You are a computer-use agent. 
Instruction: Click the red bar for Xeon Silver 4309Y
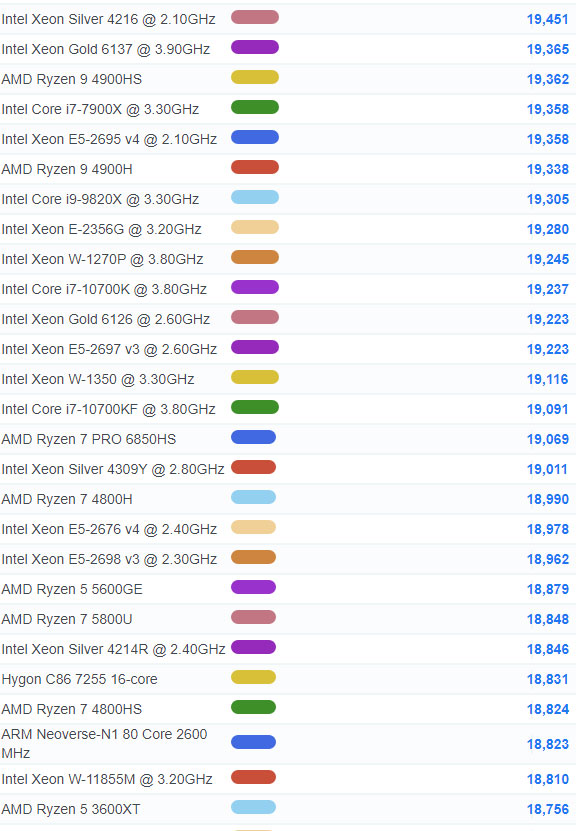[x=253, y=467]
